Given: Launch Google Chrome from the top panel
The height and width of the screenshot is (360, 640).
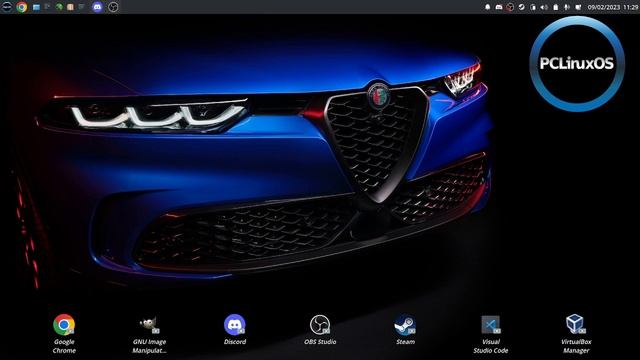Looking at the screenshot, I should click(x=22, y=7).
